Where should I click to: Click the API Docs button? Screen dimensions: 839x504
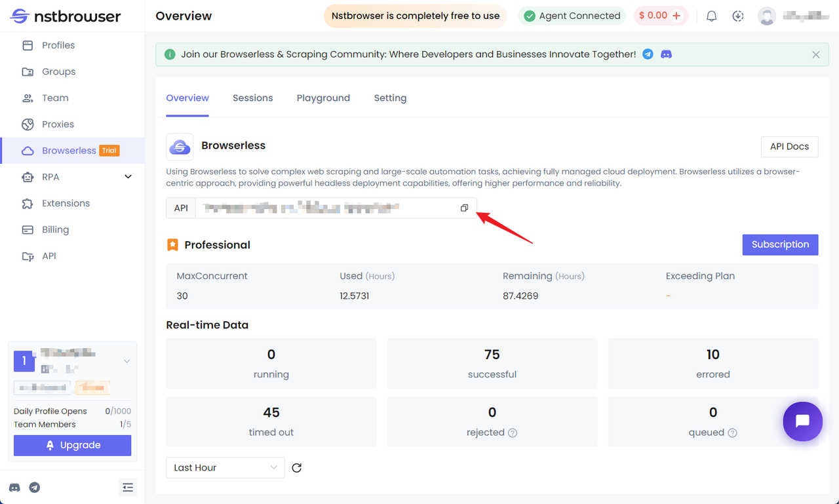789,147
